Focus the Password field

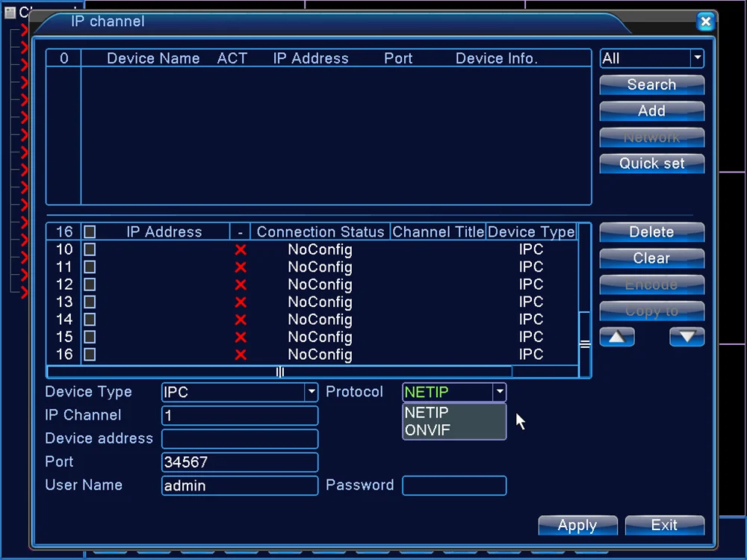pos(454,486)
